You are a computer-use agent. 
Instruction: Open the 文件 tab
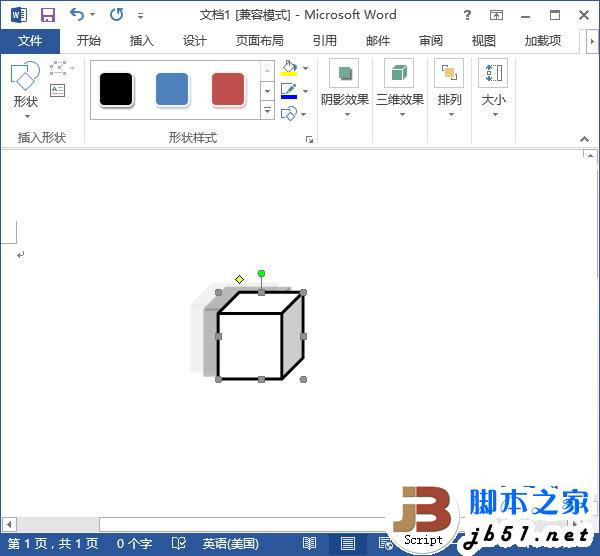pyautogui.click(x=30, y=41)
